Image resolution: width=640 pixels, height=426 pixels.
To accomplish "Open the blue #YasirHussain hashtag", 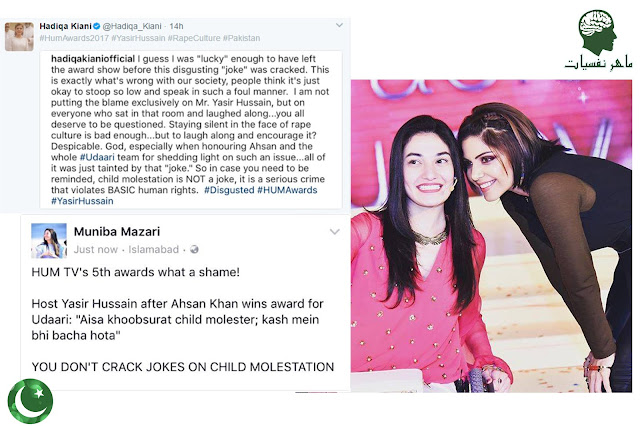I will [82, 201].
